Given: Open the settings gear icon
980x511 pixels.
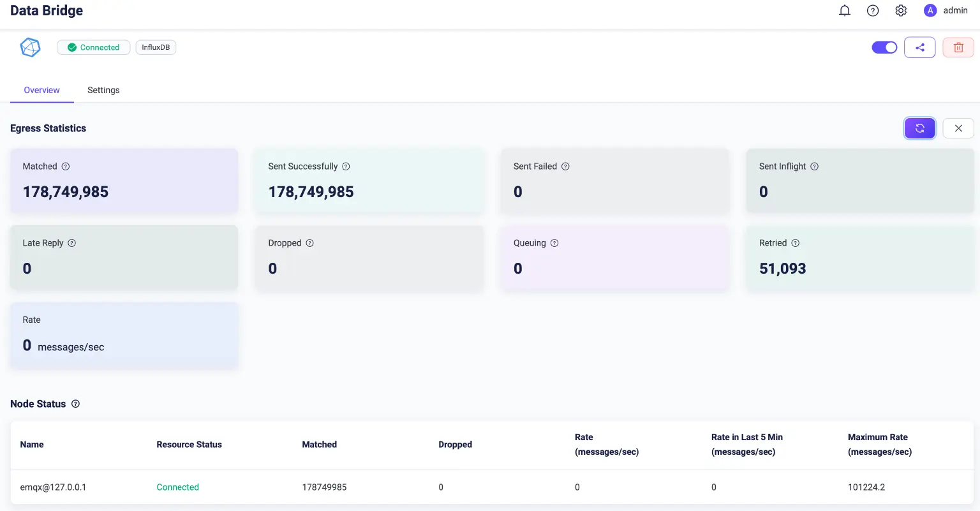Looking at the screenshot, I should point(901,11).
